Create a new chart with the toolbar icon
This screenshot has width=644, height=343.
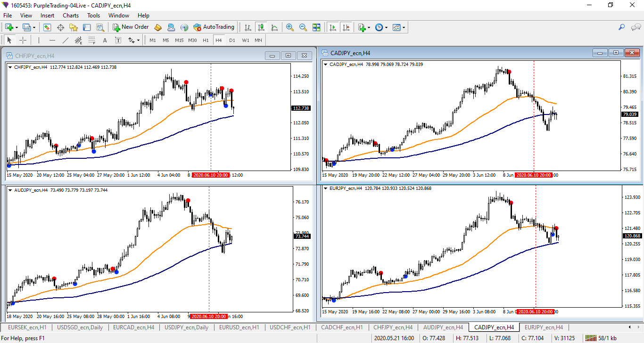tap(9, 27)
